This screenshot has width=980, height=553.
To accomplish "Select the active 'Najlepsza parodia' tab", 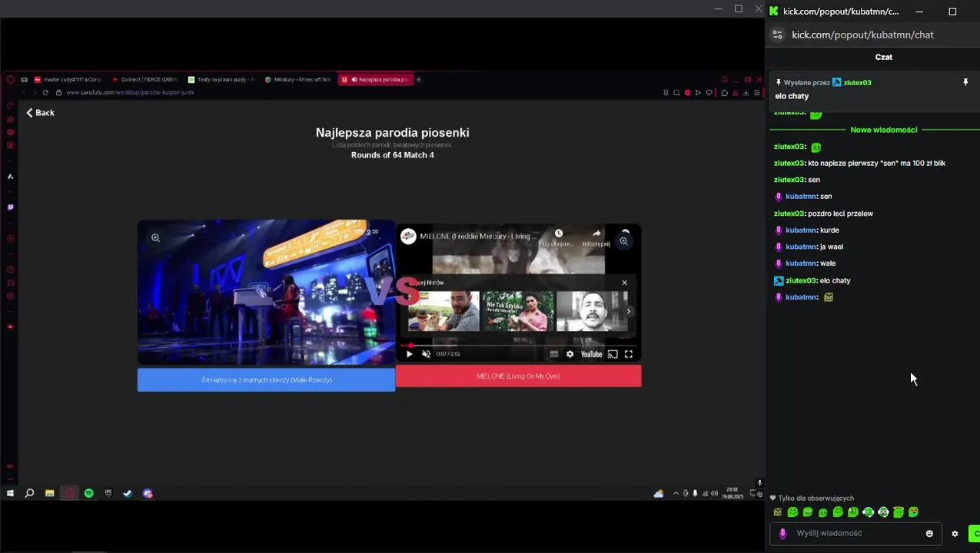I will coord(376,79).
